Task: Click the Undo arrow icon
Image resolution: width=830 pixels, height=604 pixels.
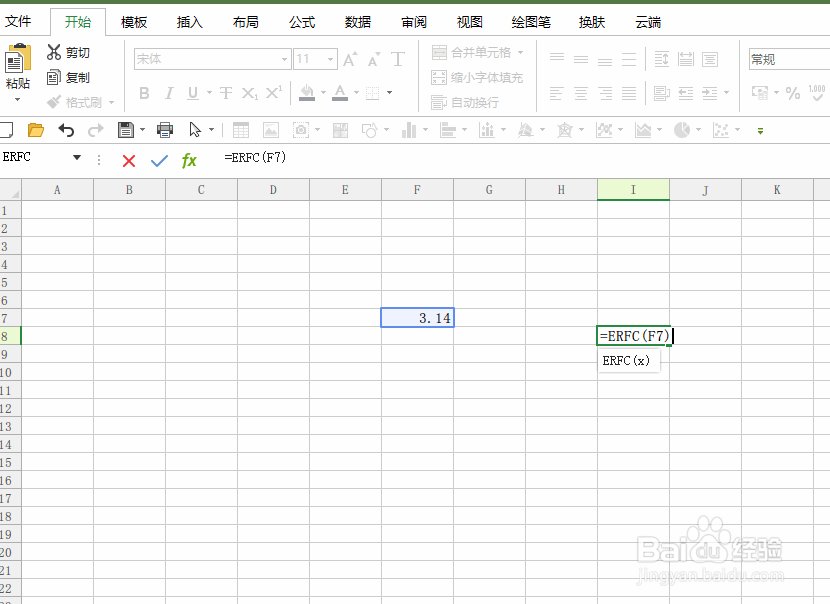Action: click(x=66, y=130)
